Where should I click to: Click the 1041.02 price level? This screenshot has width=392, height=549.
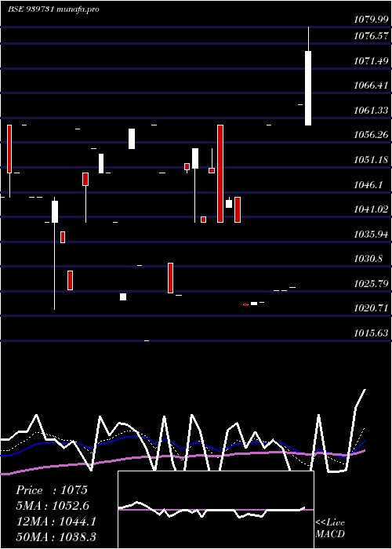[371, 209]
